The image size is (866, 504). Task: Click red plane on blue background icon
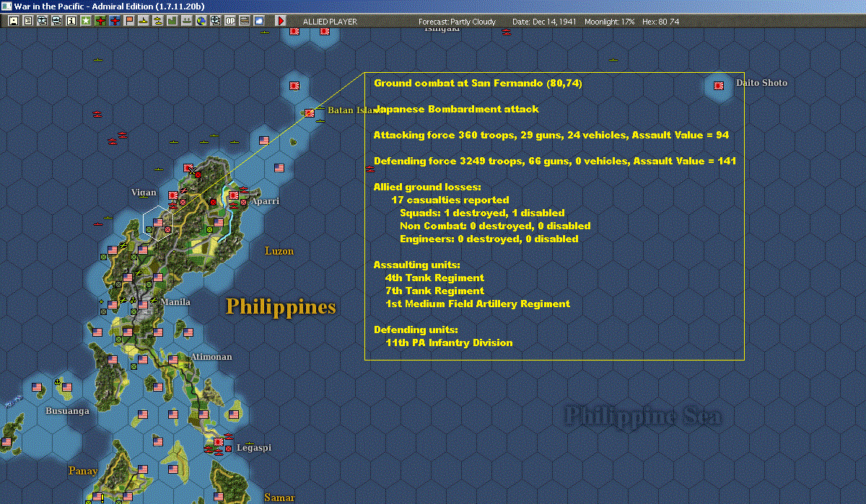pos(115,21)
